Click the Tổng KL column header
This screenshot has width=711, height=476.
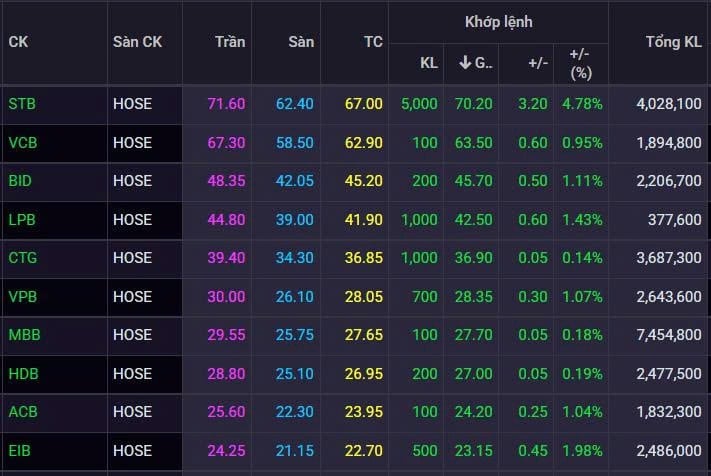tap(674, 42)
